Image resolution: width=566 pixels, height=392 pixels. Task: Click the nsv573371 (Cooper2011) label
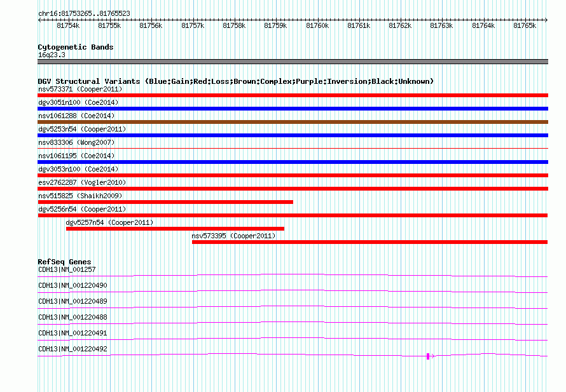[x=80, y=89]
